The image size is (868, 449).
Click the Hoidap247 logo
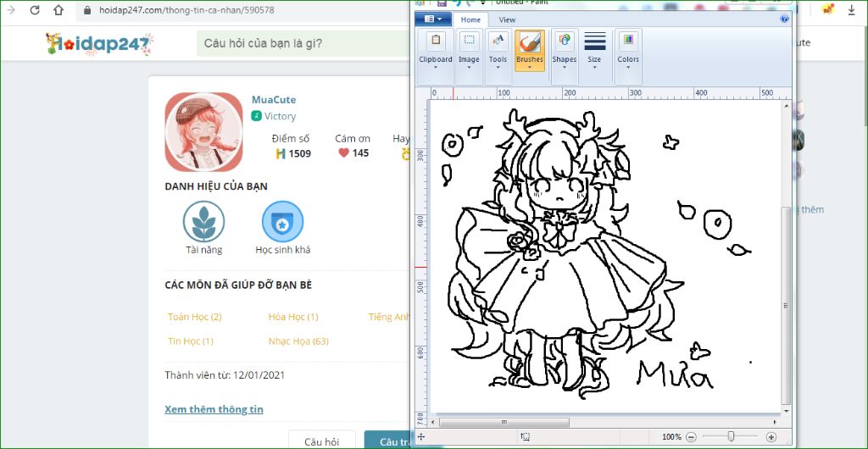pos(100,44)
